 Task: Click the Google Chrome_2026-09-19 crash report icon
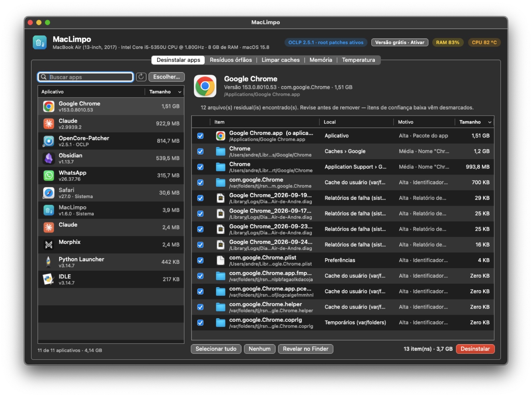[x=221, y=198]
